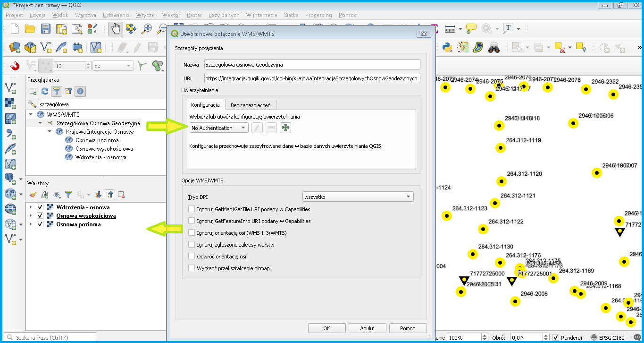Open the No Authentication dropdown
The width and height of the screenshot is (644, 343).
click(x=219, y=128)
